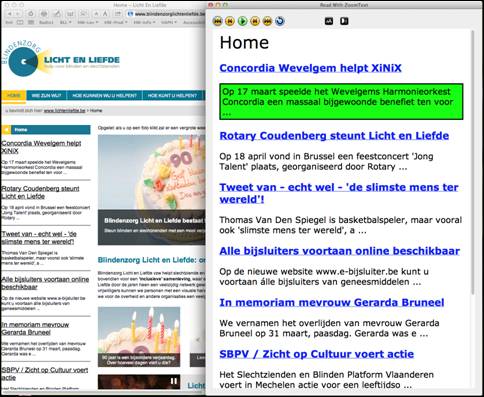Increase text size with large A button
Image resolution: width=484 pixels, height=397 pixels.
pos(105,14)
